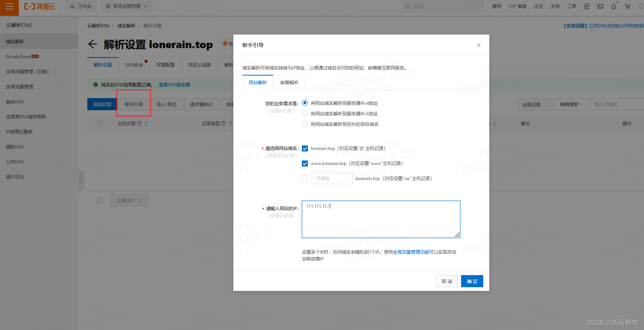Click the 子域名 input field
This screenshot has height=330, width=644.
332,178
